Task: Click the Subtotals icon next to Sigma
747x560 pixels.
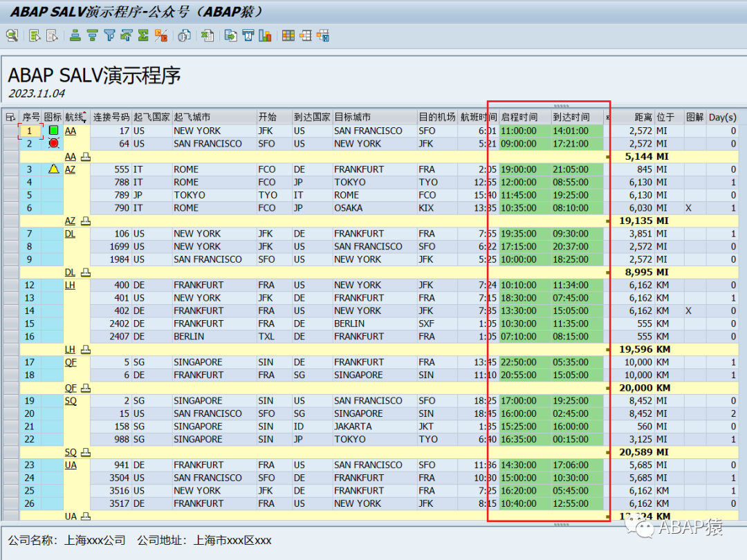Action: 161,35
